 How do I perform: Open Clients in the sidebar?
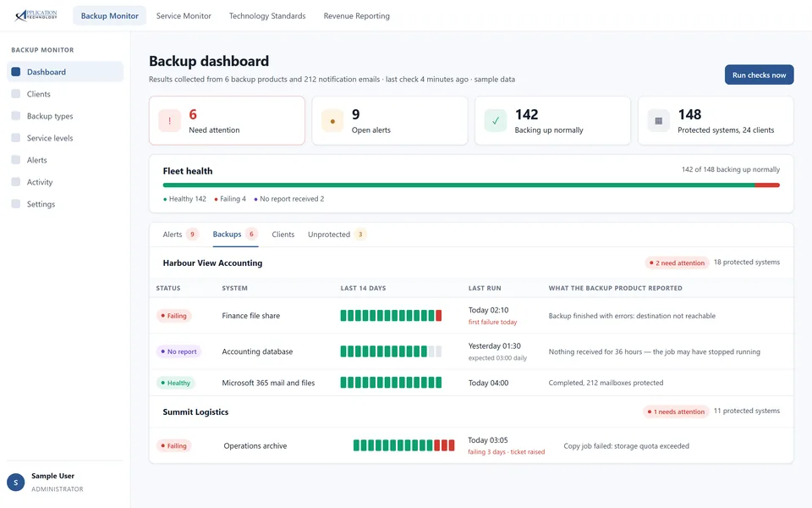[x=65, y=94]
